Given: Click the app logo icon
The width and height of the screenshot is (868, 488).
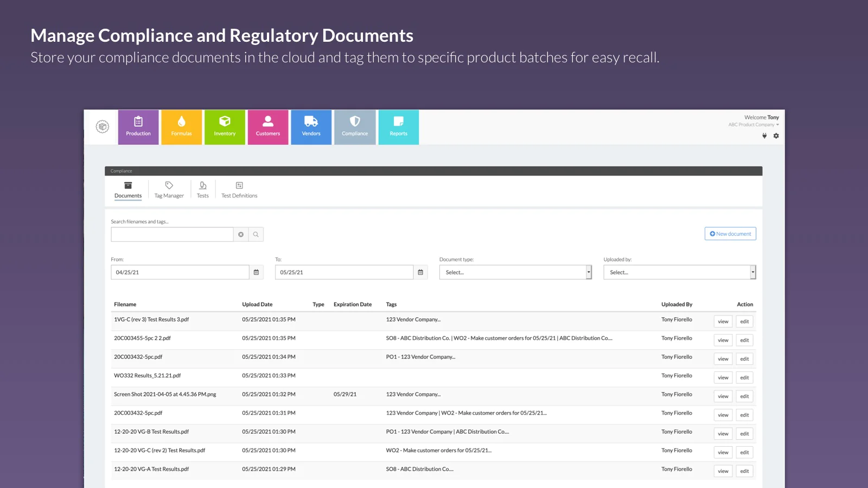Looking at the screenshot, I should (x=103, y=126).
